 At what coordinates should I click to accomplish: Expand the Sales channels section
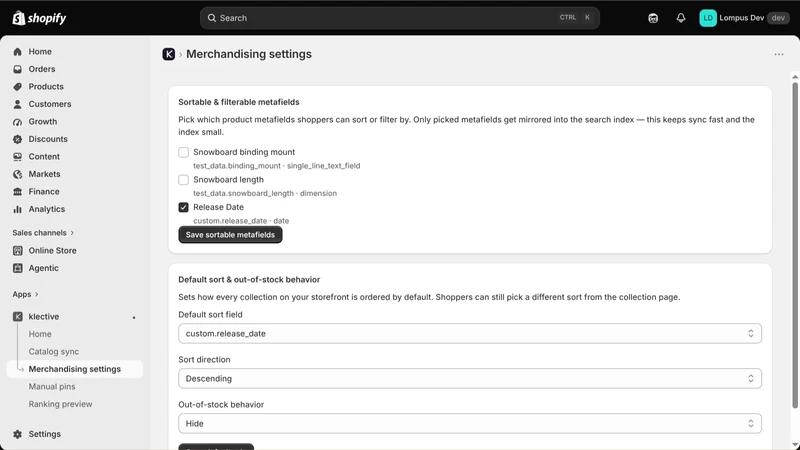43,233
